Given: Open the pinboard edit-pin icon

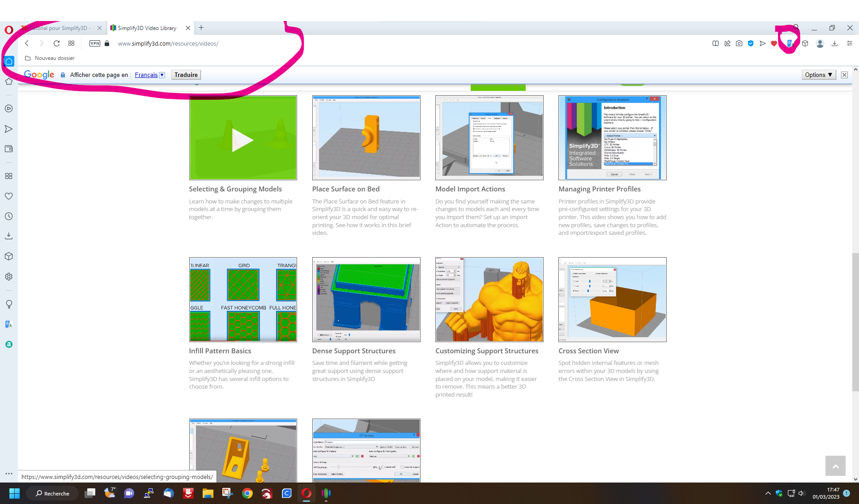Looking at the screenshot, I should point(727,43).
